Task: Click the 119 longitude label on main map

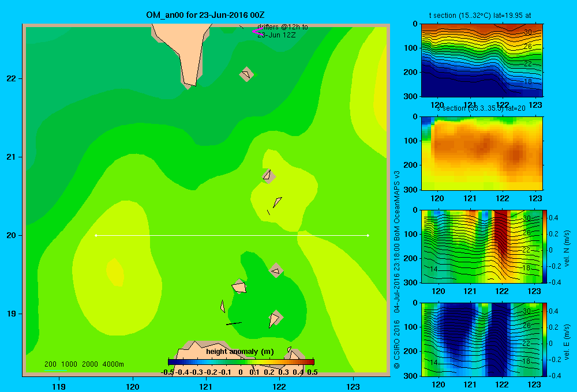Action: point(59,386)
